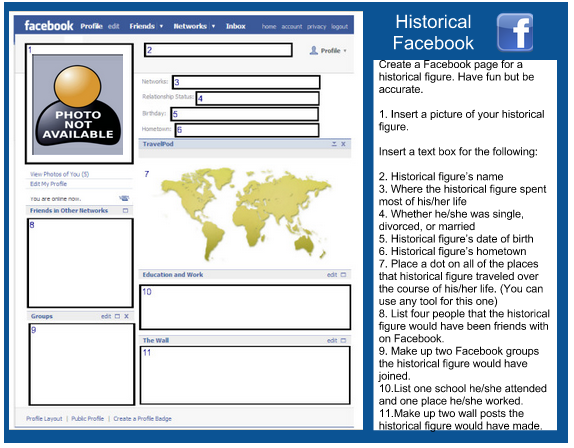Open Edit My Profile link
The height and width of the screenshot is (448, 574).
(x=48, y=184)
